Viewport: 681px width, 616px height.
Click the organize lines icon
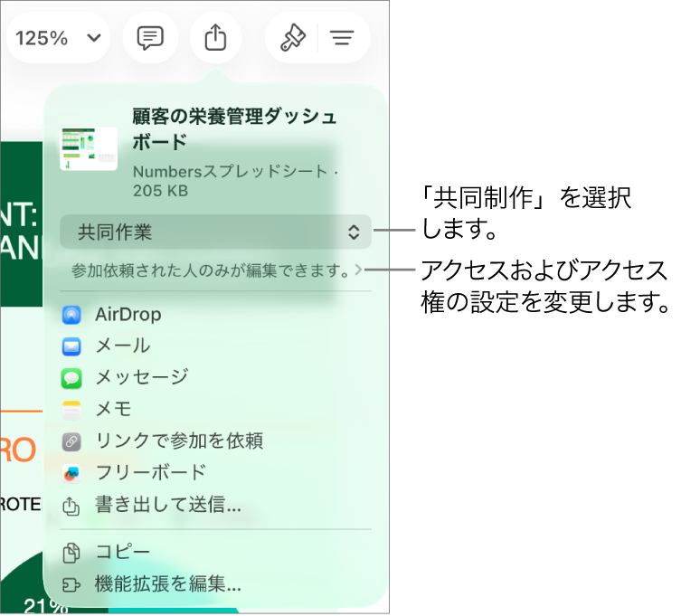tap(342, 38)
